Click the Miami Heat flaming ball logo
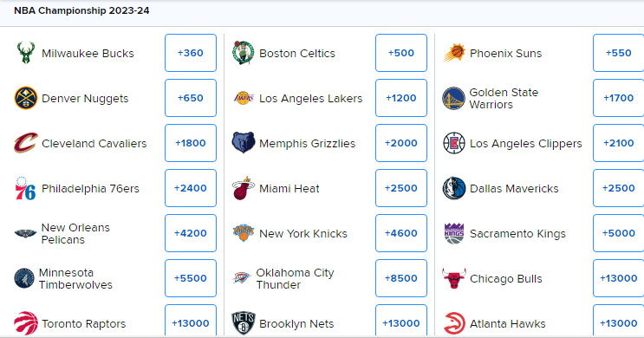Screen dimensions: 644x338 point(244,188)
